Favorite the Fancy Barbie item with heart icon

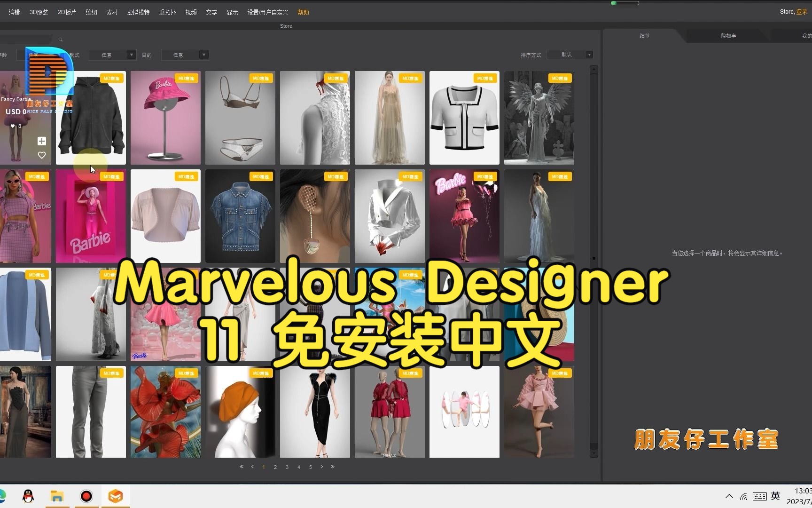click(42, 155)
